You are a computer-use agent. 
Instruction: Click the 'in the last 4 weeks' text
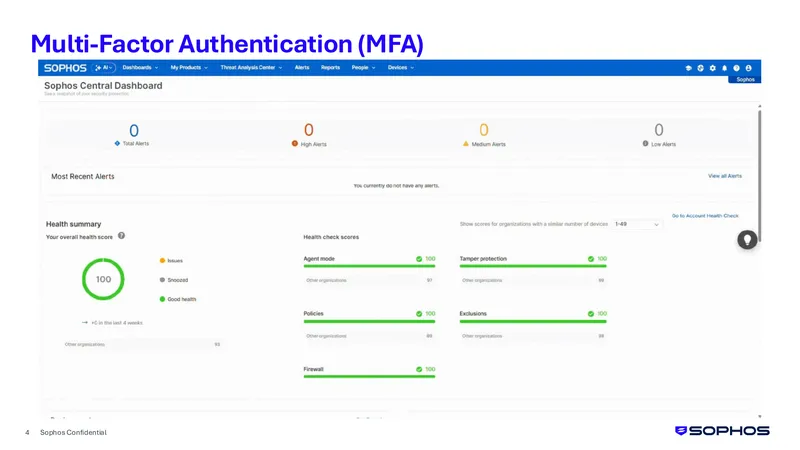coord(117,323)
